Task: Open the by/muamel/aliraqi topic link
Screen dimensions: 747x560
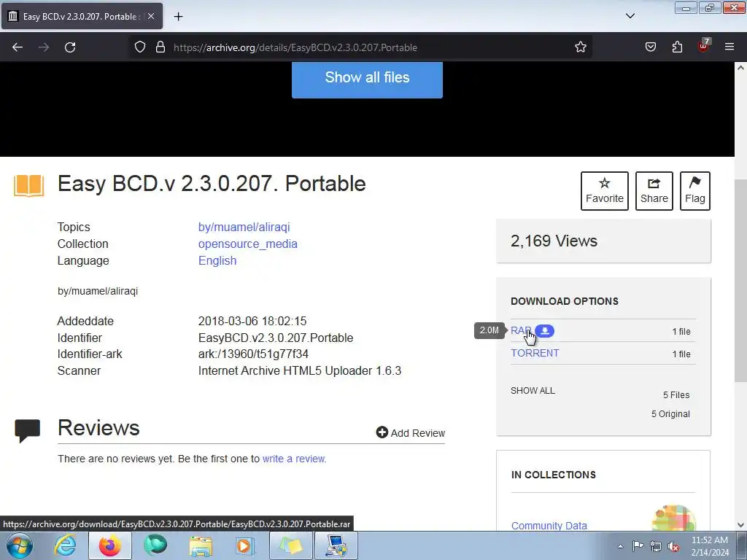Action: (244, 227)
